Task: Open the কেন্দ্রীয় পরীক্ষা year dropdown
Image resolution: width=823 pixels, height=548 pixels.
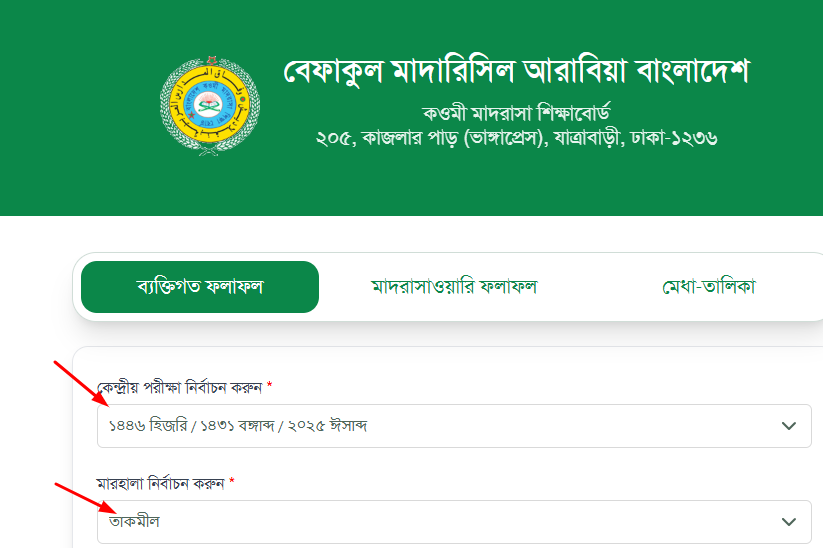Action: pyautogui.click(x=454, y=426)
